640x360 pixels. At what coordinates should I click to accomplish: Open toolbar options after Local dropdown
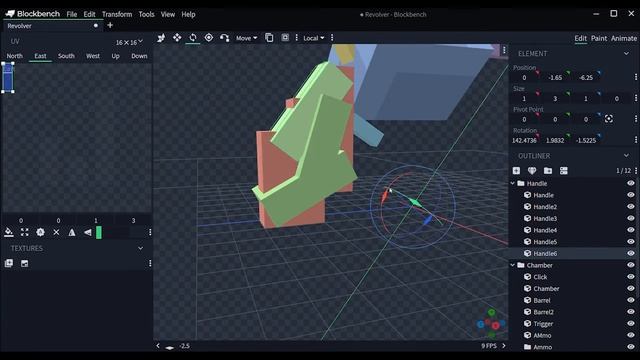pos(332,38)
